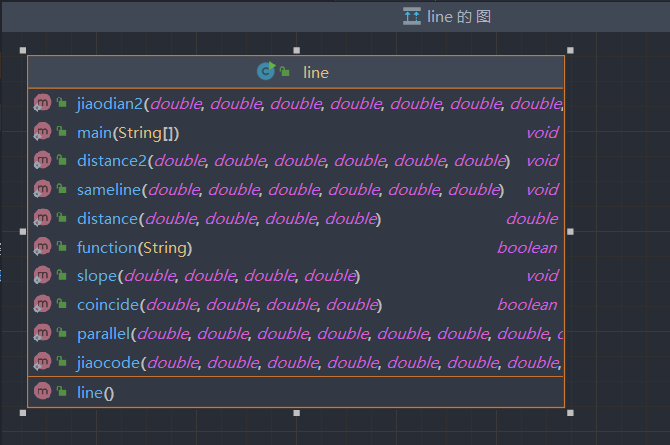
Task: Select the jiaodian2 method name
Action: pos(110,104)
